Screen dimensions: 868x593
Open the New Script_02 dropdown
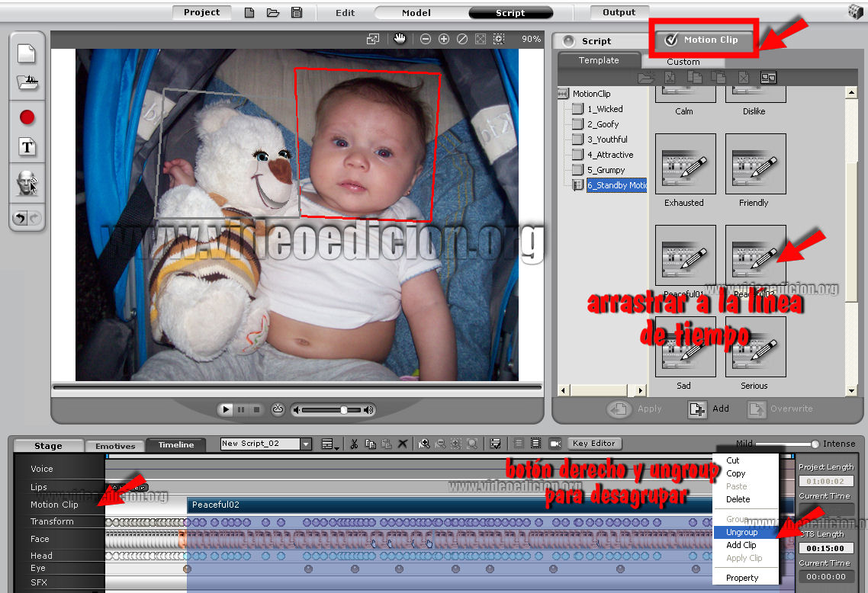tap(306, 444)
